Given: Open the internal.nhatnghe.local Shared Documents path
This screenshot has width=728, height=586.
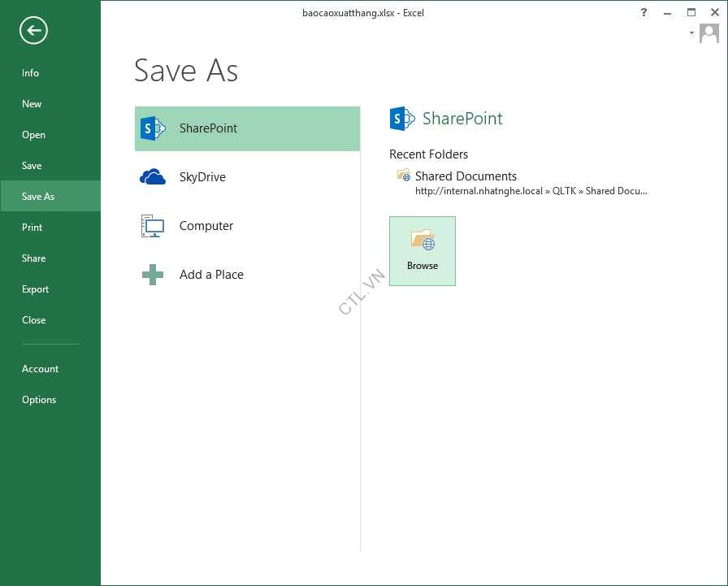Looking at the screenshot, I should 531,192.
